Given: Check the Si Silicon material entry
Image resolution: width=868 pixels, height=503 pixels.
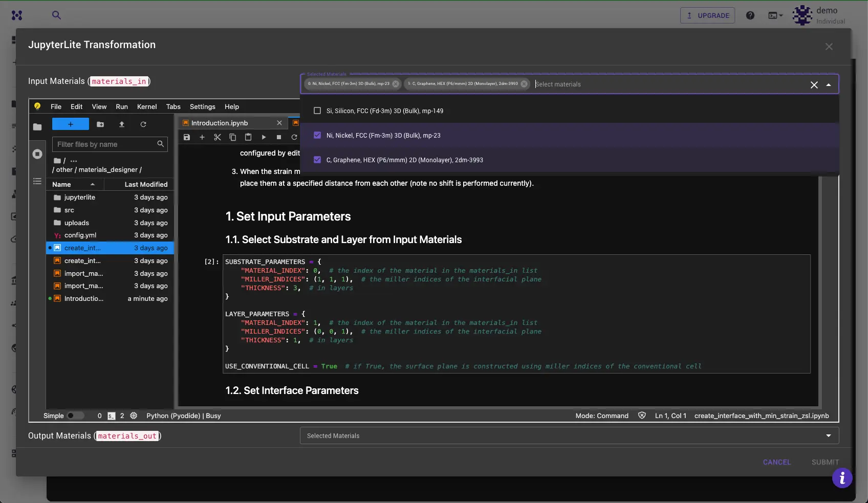Looking at the screenshot, I should tap(317, 111).
